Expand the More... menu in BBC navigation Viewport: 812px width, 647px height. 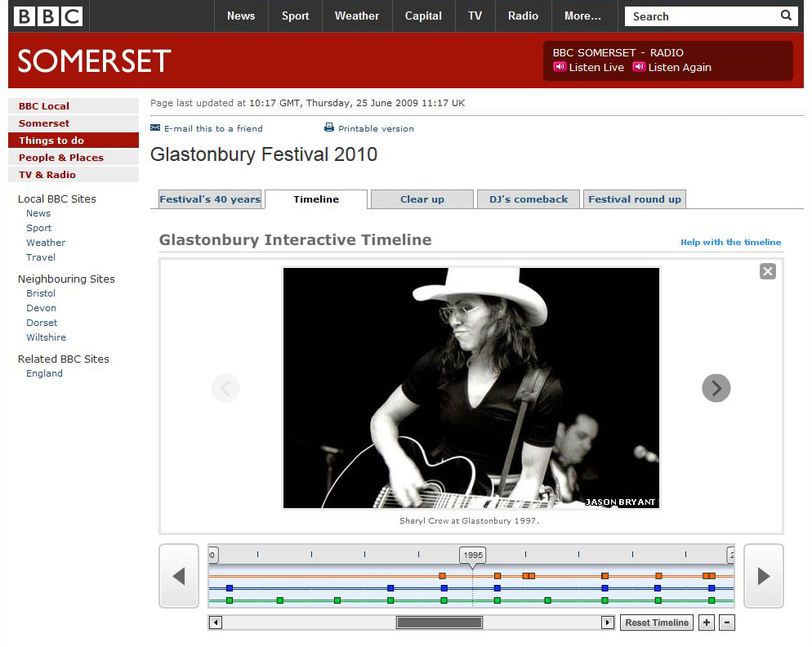582,16
